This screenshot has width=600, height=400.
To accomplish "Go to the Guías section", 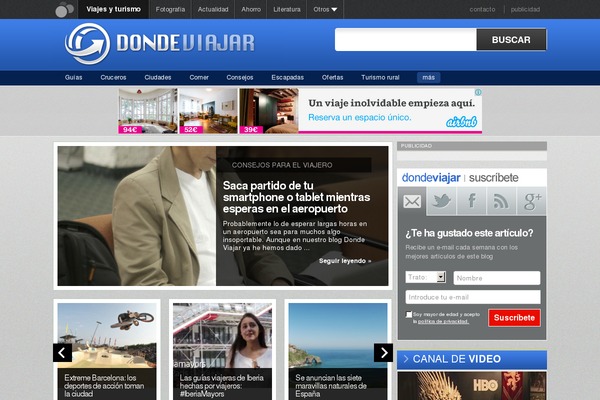I will click(73, 78).
